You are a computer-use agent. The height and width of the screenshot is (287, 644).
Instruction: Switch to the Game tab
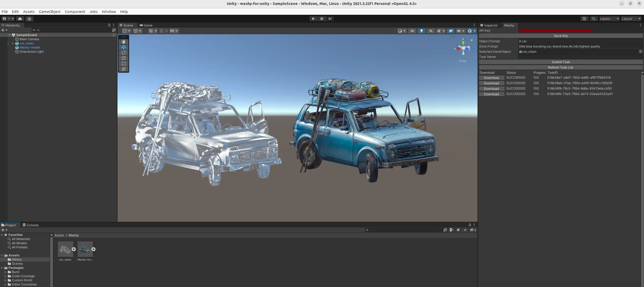point(146,25)
